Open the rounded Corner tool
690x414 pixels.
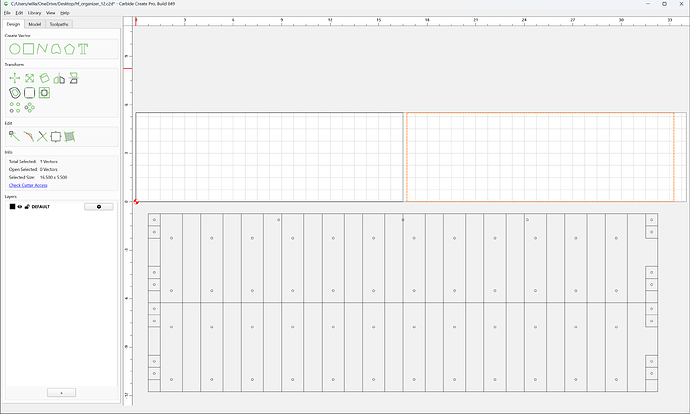coord(29,93)
